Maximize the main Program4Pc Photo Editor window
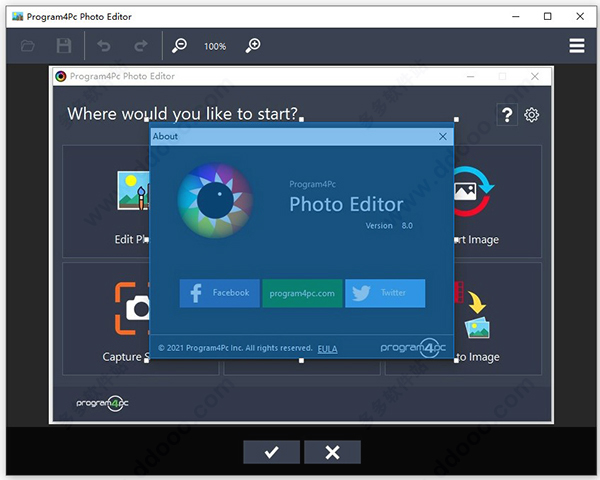Viewport: 600px width, 480px height. (x=548, y=16)
